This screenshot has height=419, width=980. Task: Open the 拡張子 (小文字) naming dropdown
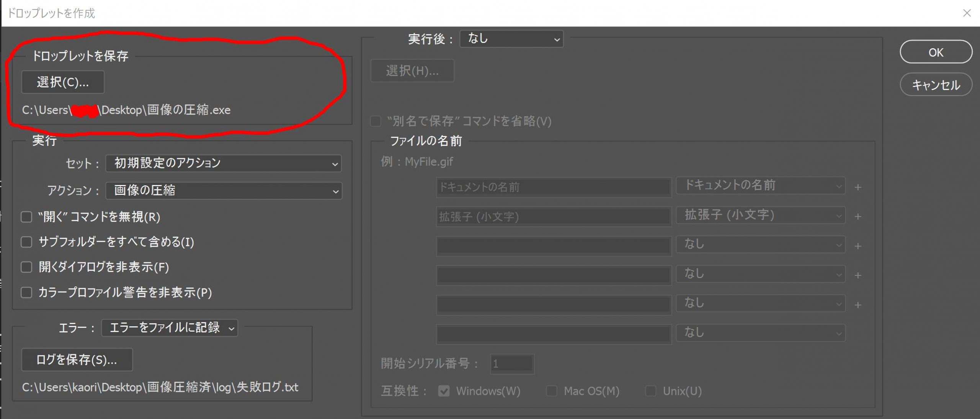[x=760, y=215]
